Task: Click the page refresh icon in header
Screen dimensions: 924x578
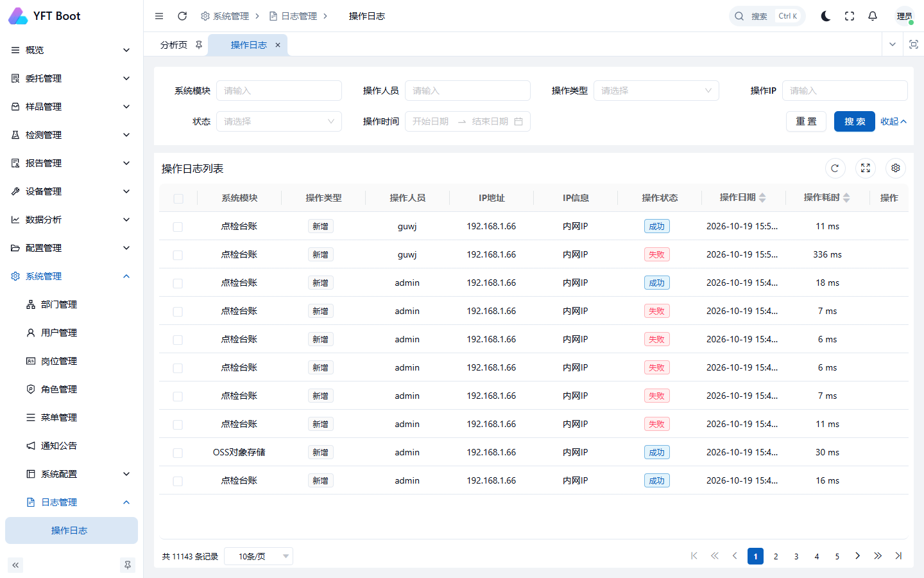Action: [x=182, y=16]
